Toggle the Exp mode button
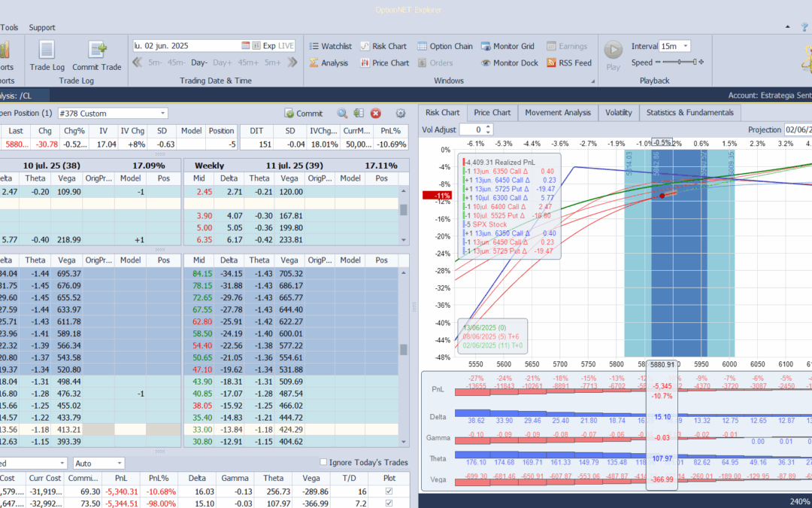The width and height of the screenshot is (812, 508). [269, 46]
